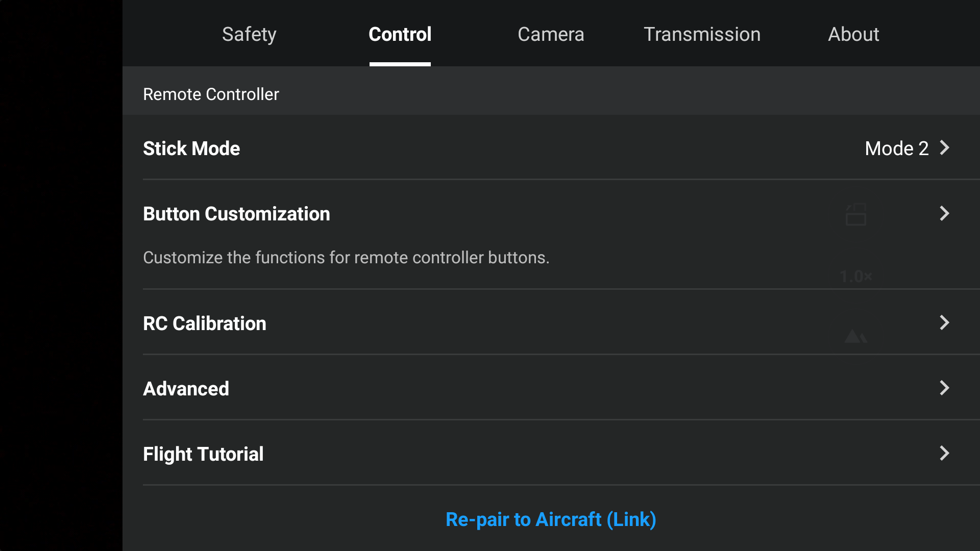Open the Camera settings tab
980x551 pixels.
551,34
